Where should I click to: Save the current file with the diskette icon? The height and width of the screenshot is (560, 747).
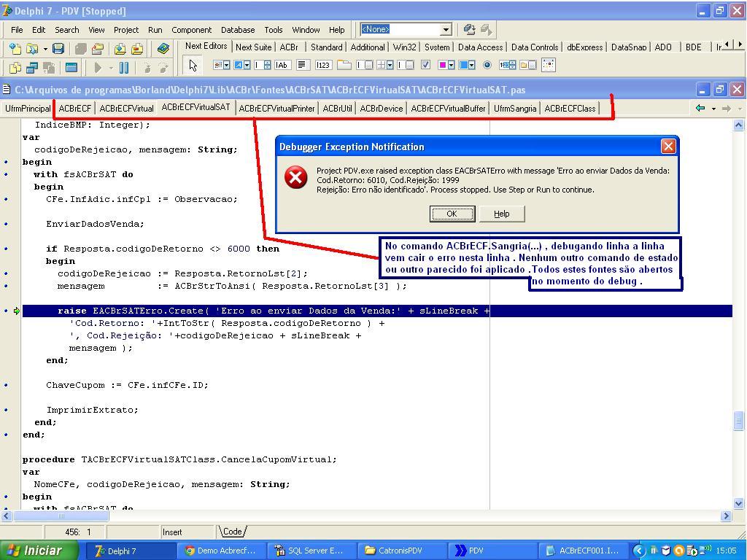[58, 48]
